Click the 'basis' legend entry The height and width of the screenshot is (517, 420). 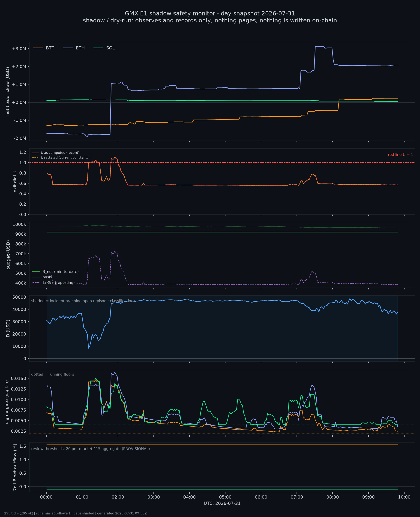coord(42,277)
